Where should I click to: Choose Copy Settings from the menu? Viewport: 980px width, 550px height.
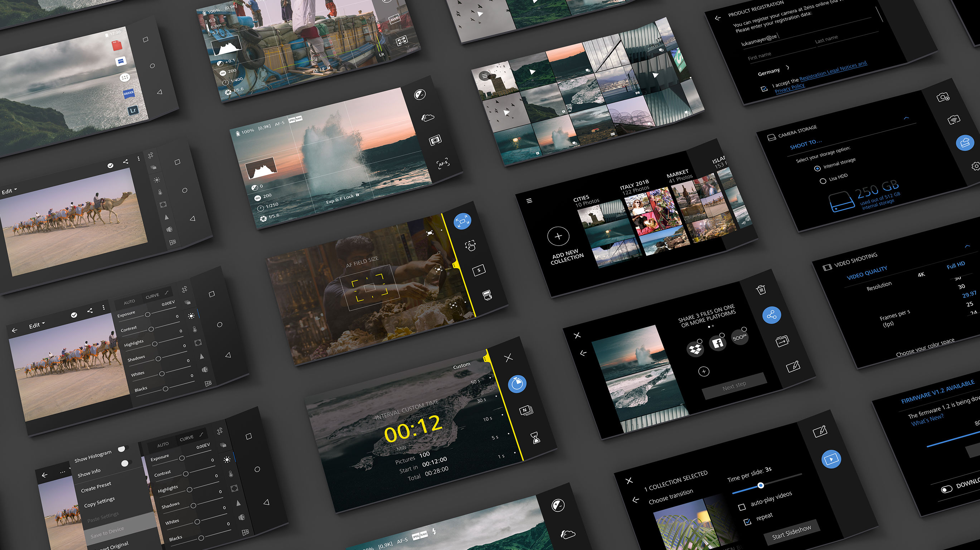click(x=99, y=502)
